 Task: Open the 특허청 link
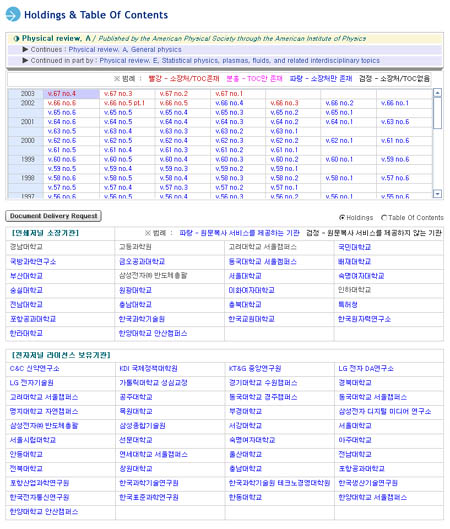coord(348,305)
